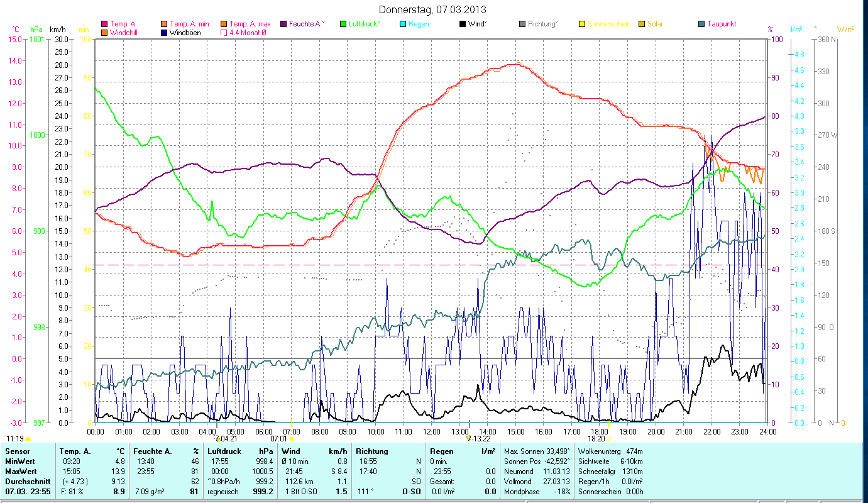Click the cyan Regen legend square
868x503 pixels.
(403, 24)
